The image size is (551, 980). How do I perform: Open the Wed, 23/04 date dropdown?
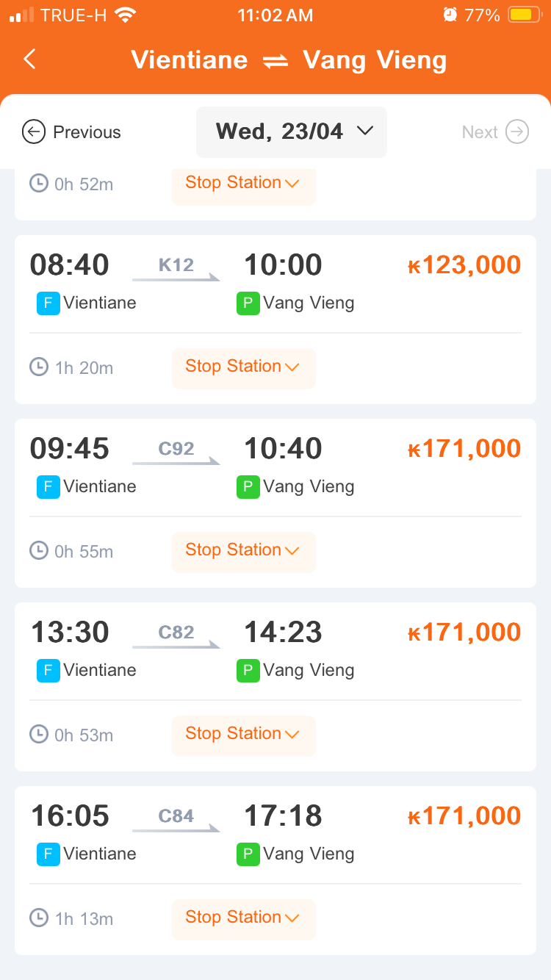pyautogui.click(x=292, y=132)
